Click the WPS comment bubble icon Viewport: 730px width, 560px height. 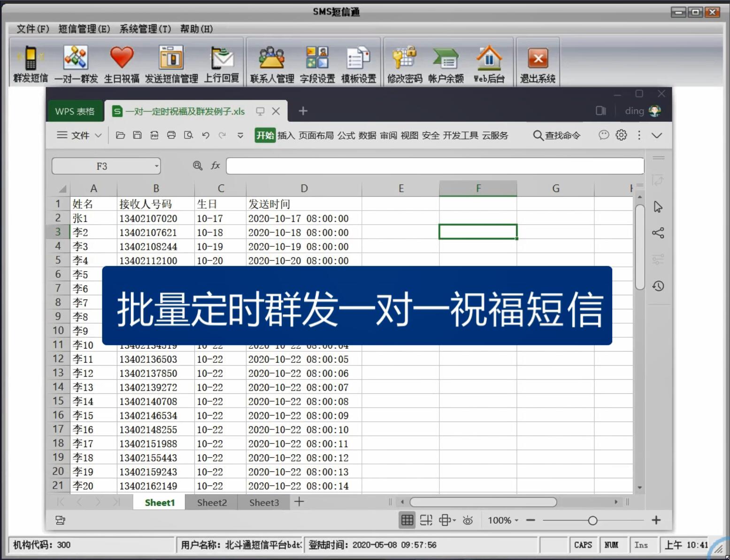pos(604,135)
